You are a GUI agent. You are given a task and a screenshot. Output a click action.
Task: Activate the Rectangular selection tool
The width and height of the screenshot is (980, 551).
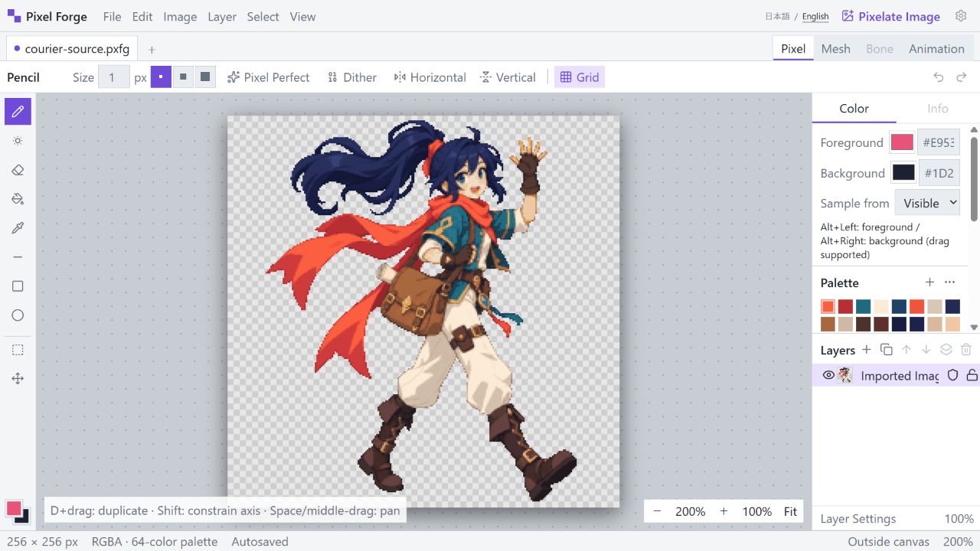point(18,350)
